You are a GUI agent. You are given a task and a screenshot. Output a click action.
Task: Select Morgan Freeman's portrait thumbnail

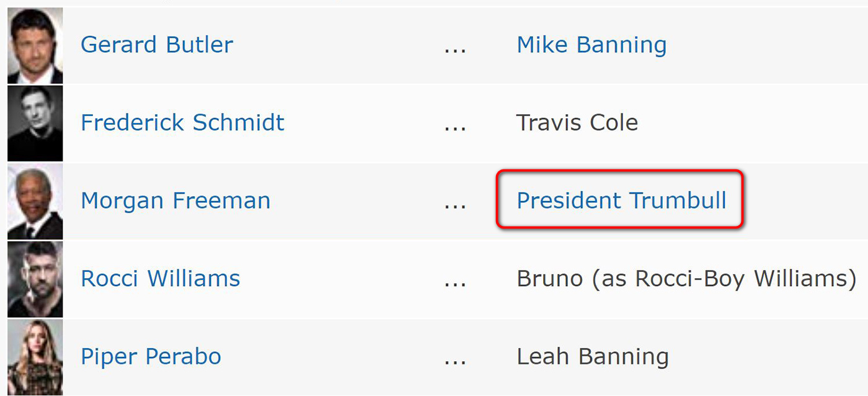[x=35, y=201]
